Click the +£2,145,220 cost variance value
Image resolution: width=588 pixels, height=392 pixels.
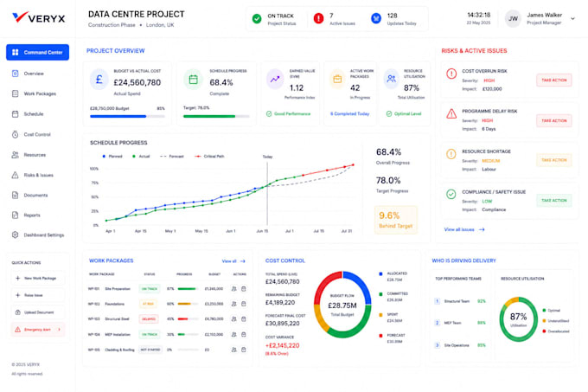coord(283,345)
